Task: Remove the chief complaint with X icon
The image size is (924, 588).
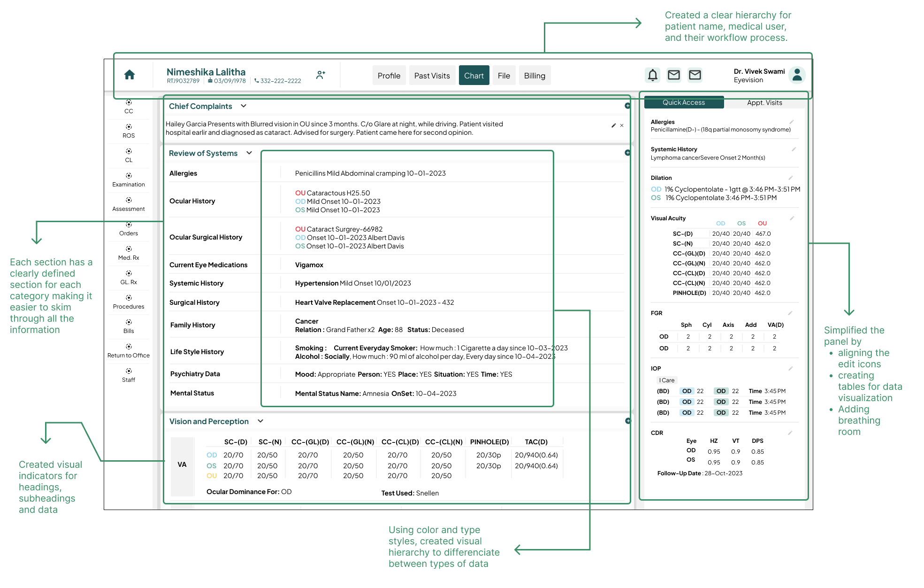Action: [622, 125]
